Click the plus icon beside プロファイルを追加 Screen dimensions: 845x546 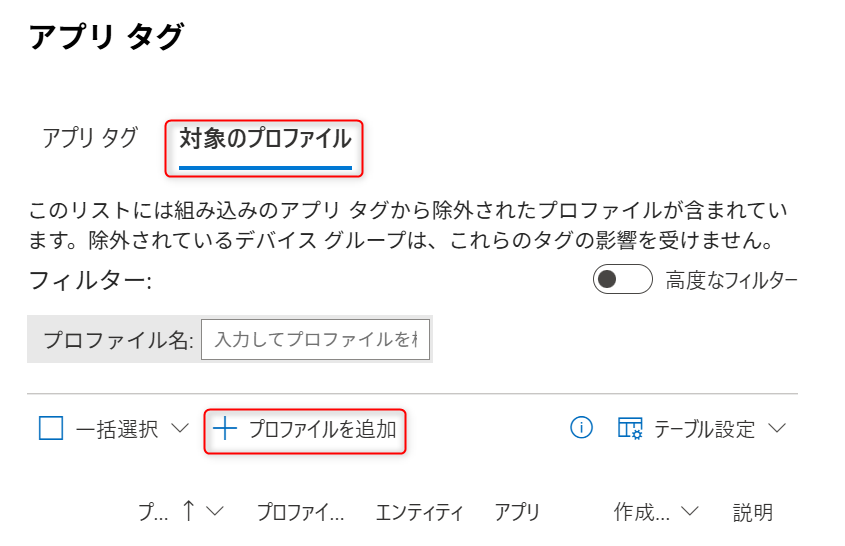click(225, 429)
